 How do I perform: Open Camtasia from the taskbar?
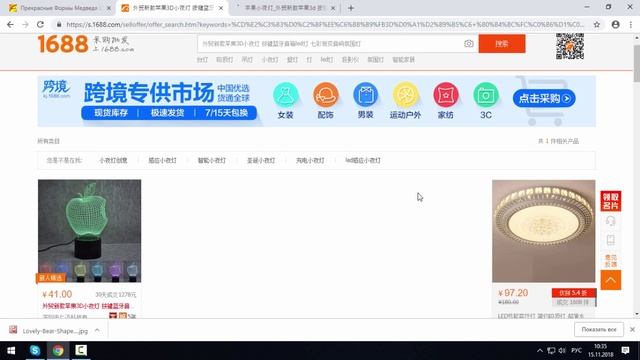81,351
